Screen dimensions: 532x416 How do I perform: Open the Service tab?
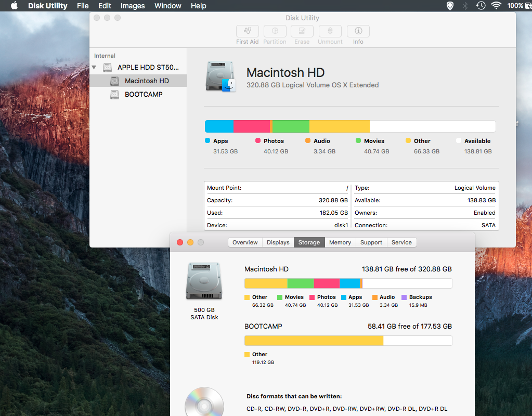[401, 242]
